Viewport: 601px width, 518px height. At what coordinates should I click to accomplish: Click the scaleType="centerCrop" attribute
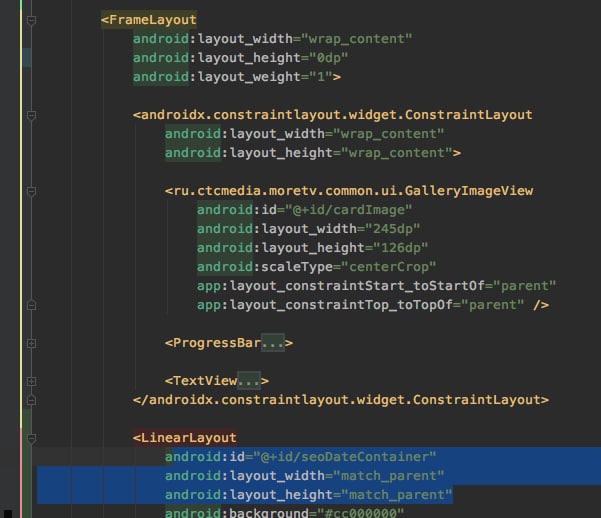(317, 267)
